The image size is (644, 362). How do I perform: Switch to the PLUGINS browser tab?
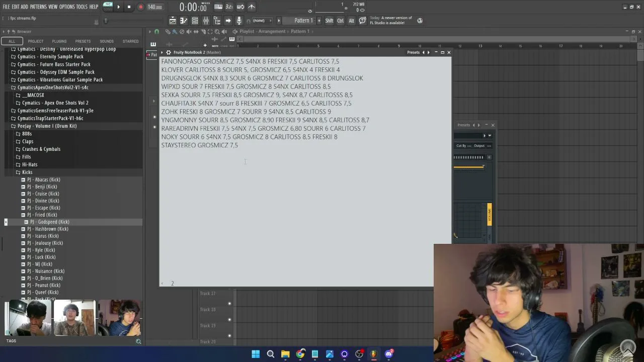[59, 41]
